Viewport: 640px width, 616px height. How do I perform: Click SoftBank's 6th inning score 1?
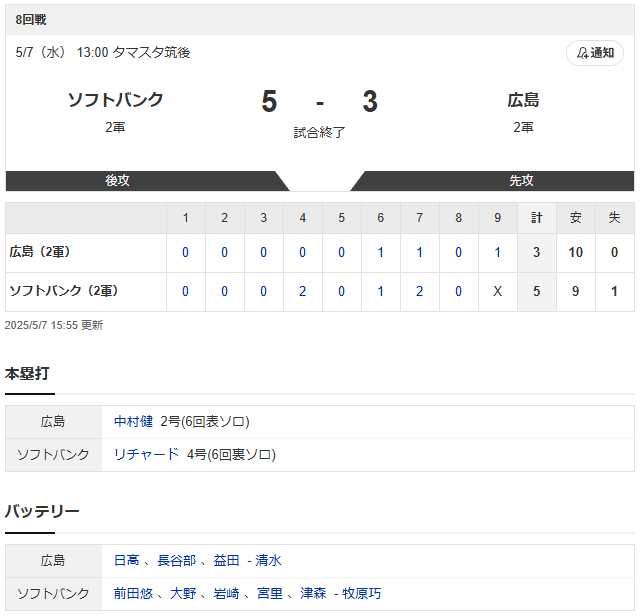[380, 291]
